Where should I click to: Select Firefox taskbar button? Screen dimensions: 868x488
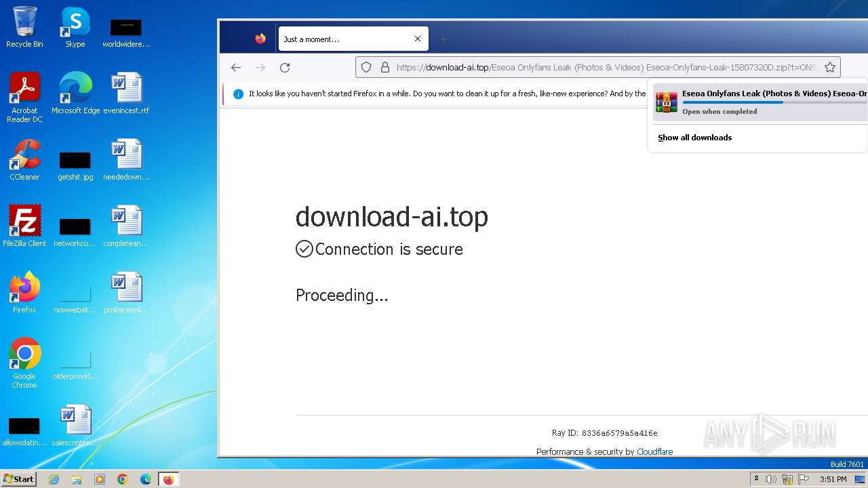tap(168, 479)
